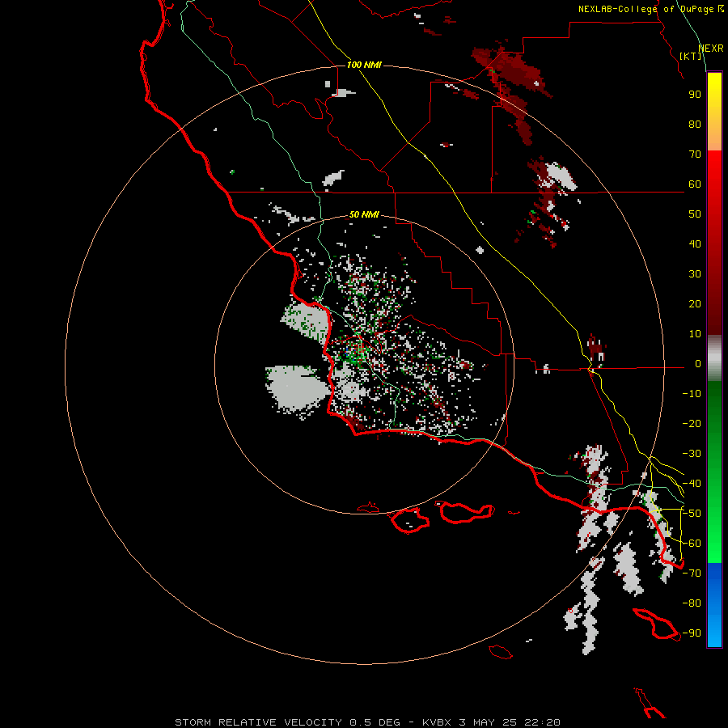
Task: Click the 50 NMI range ring label
Action: (364, 214)
